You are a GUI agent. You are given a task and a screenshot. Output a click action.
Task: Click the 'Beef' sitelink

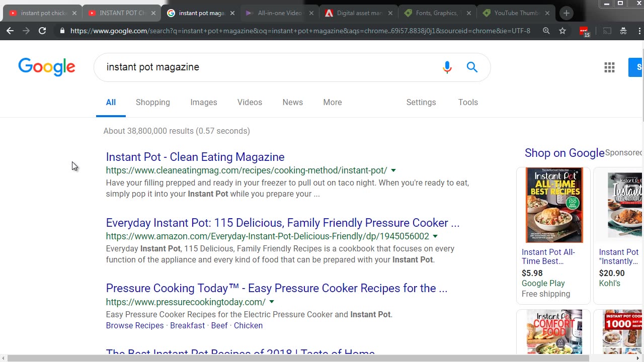tap(219, 325)
